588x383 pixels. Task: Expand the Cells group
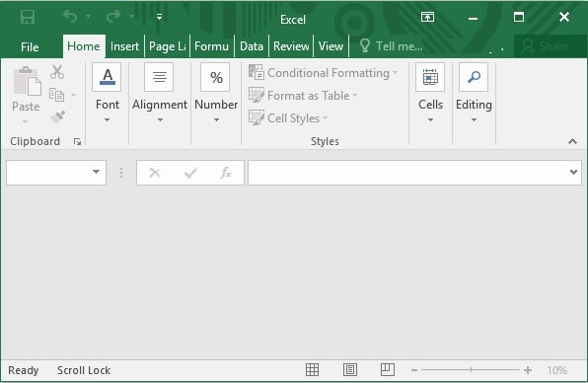(x=430, y=93)
